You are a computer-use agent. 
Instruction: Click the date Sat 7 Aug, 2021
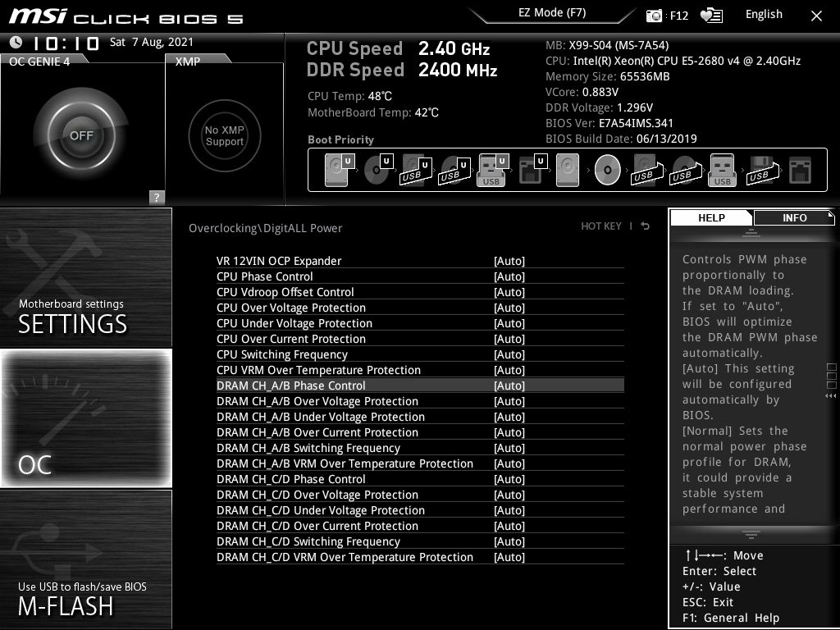tap(152, 42)
